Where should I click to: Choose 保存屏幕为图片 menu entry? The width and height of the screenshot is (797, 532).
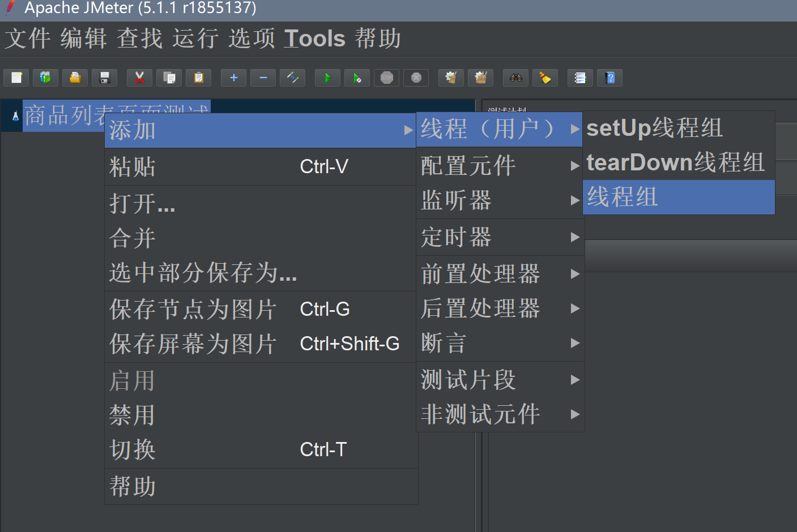(261, 344)
